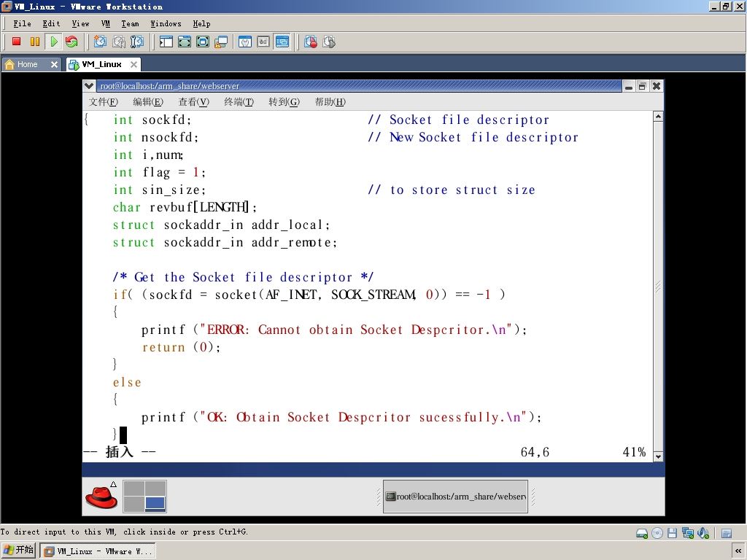Click the record movie icon with red dot

tap(311, 42)
